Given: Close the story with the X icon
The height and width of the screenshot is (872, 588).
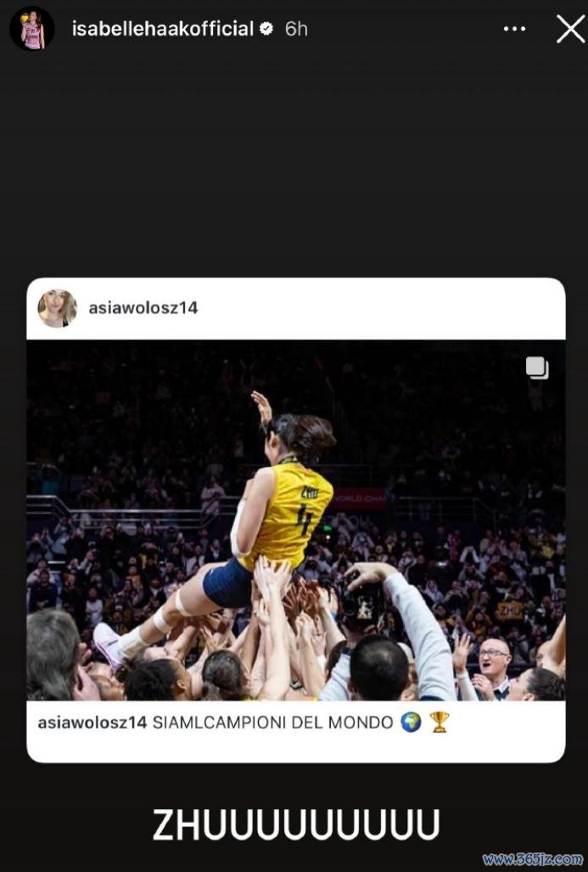Looking at the screenshot, I should [x=571, y=29].
